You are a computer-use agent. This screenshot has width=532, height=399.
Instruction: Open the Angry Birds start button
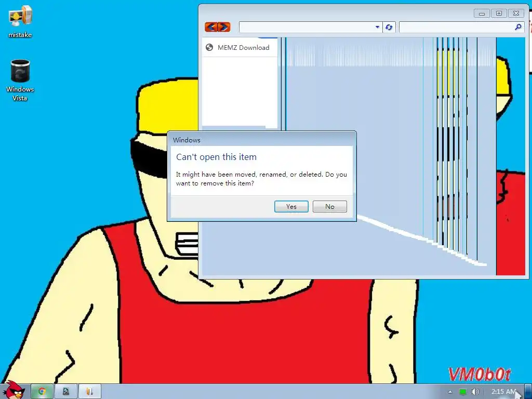pyautogui.click(x=14, y=390)
